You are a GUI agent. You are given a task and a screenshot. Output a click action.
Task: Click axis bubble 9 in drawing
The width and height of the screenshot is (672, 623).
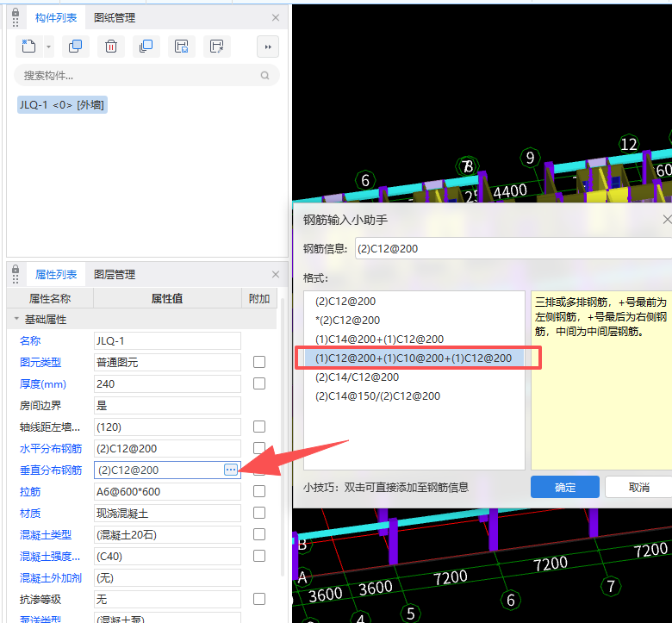530,158
